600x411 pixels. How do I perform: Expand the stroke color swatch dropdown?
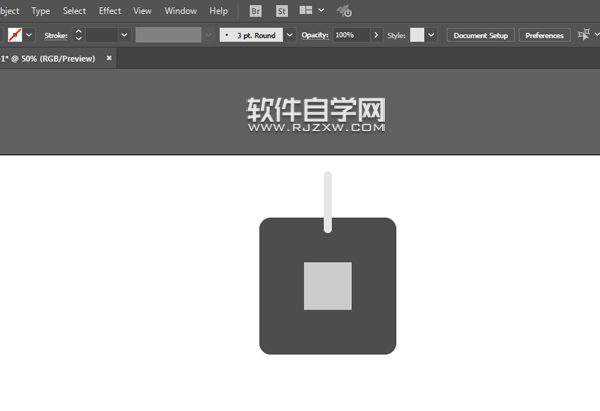point(30,35)
